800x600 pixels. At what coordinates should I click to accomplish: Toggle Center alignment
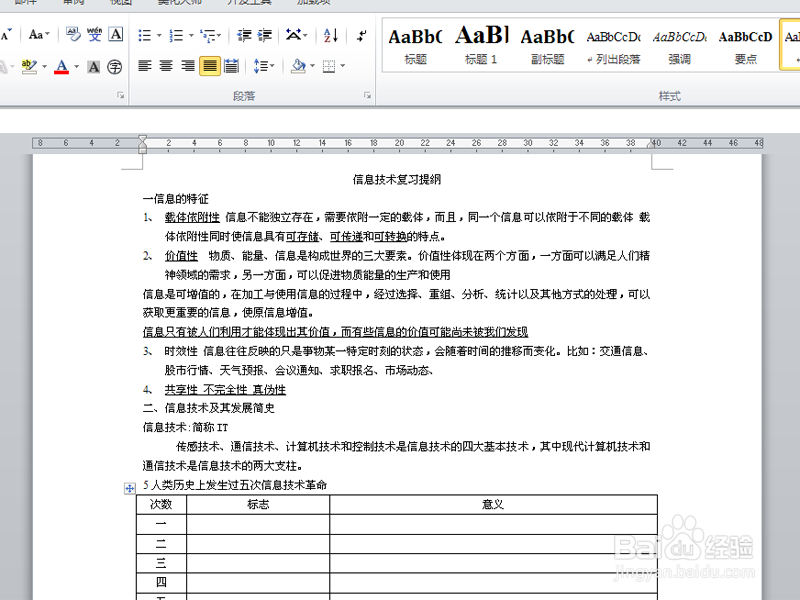[x=166, y=66]
